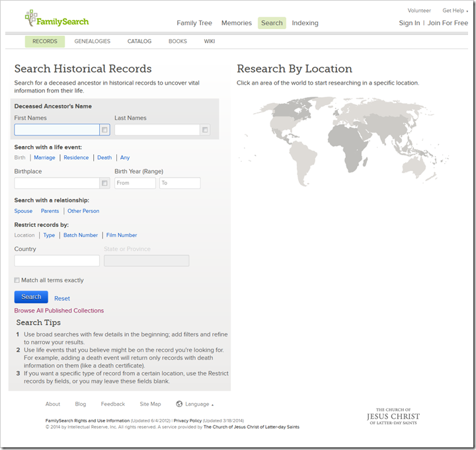476x450 pixels.
Task: Click the globe icon next to Language
Action: [x=179, y=404]
